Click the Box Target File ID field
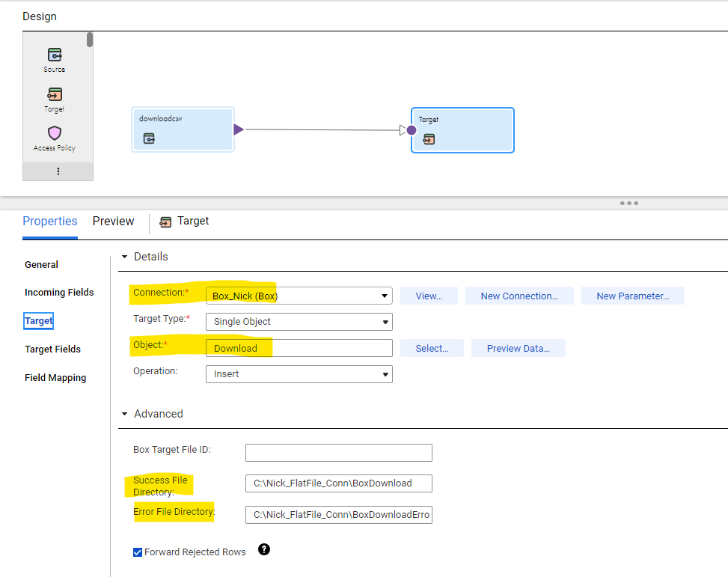 pos(338,453)
